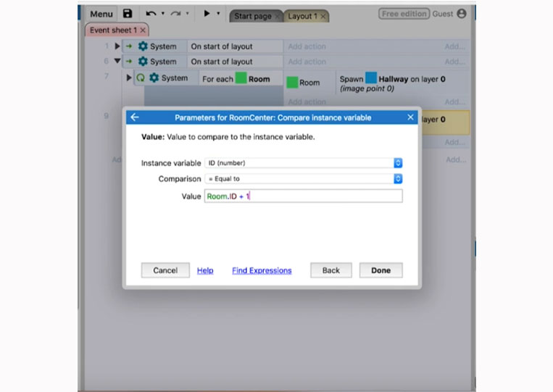
Task: Click the loop icon in event 7
Action: click(x=141, y=78)
